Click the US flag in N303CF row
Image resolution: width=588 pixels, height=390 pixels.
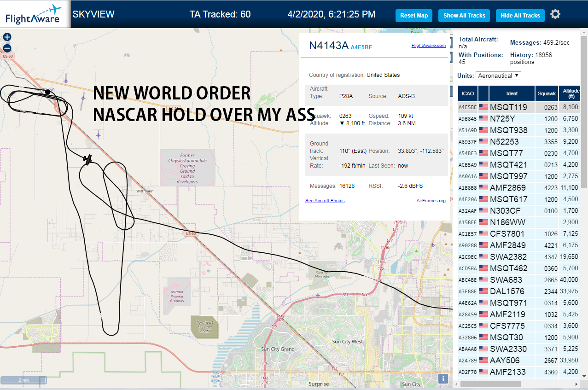point(483,211)
